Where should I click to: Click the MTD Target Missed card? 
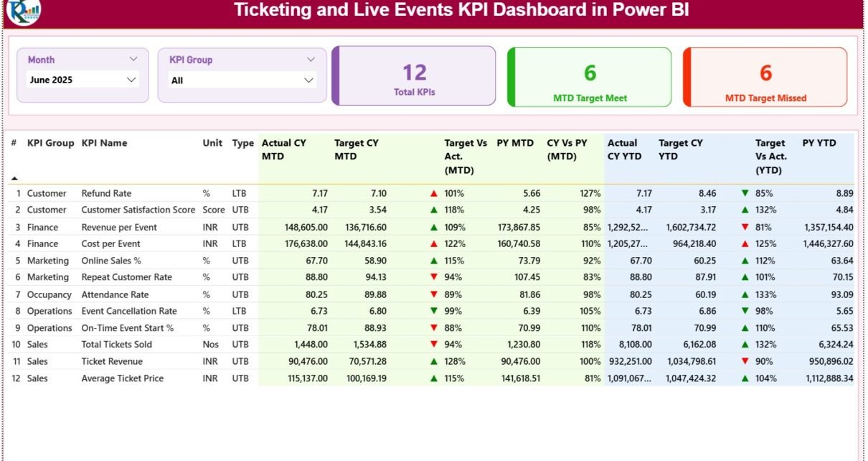(x=765, y=78)
